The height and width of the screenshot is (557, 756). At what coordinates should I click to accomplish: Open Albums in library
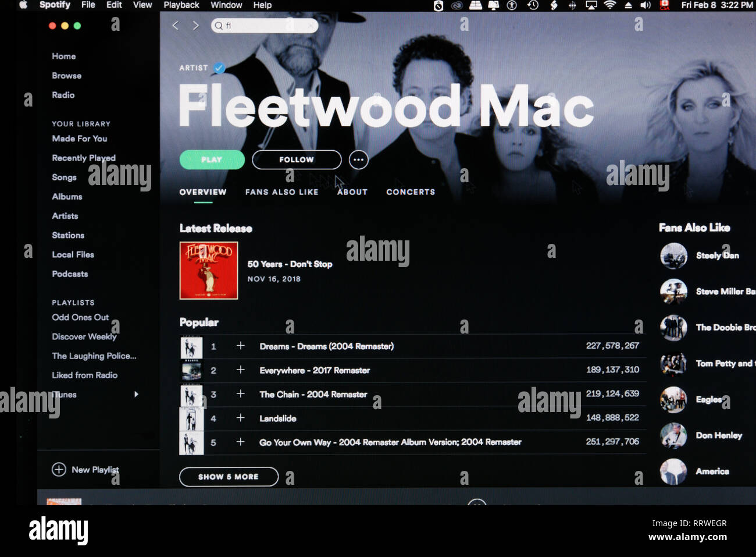(67, 197)
